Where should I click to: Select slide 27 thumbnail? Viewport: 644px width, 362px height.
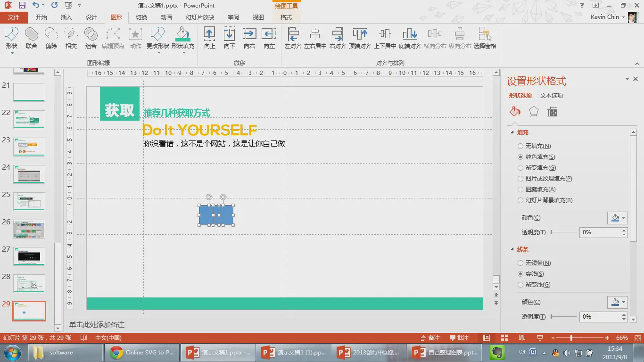pyautogui.click(x=29, y=256)
